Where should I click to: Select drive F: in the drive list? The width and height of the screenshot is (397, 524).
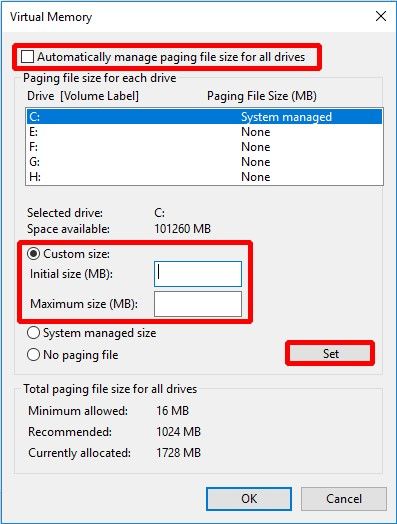coord(204,147)
